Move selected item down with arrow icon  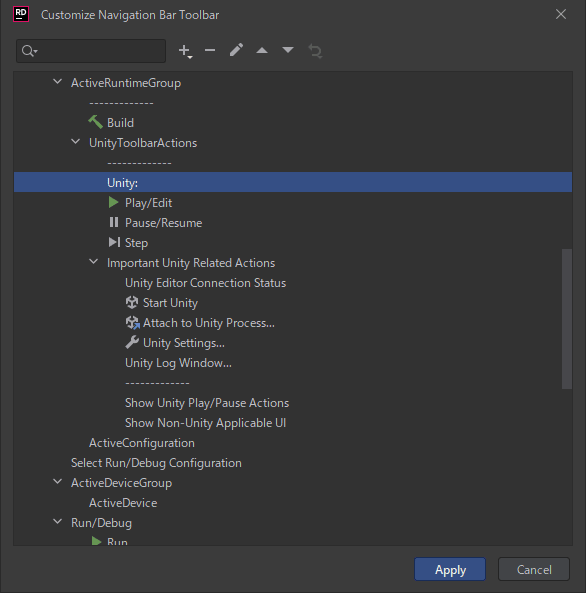tap(288, 50)
